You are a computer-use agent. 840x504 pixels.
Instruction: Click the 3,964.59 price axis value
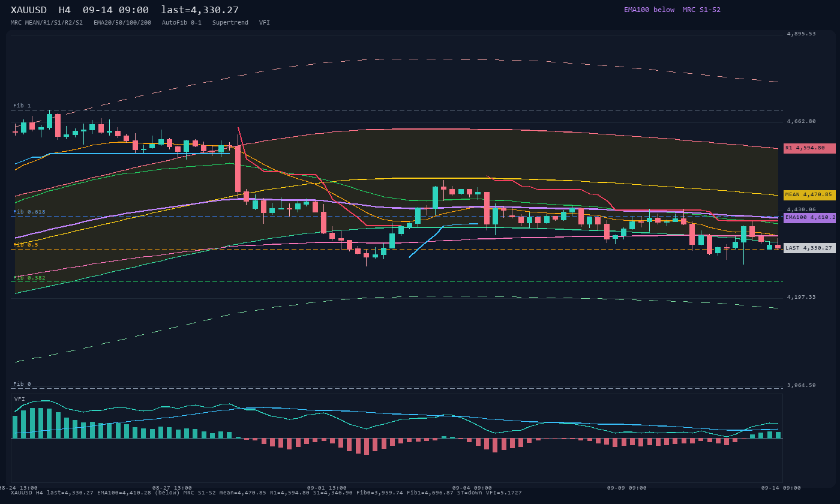[802, 385]
